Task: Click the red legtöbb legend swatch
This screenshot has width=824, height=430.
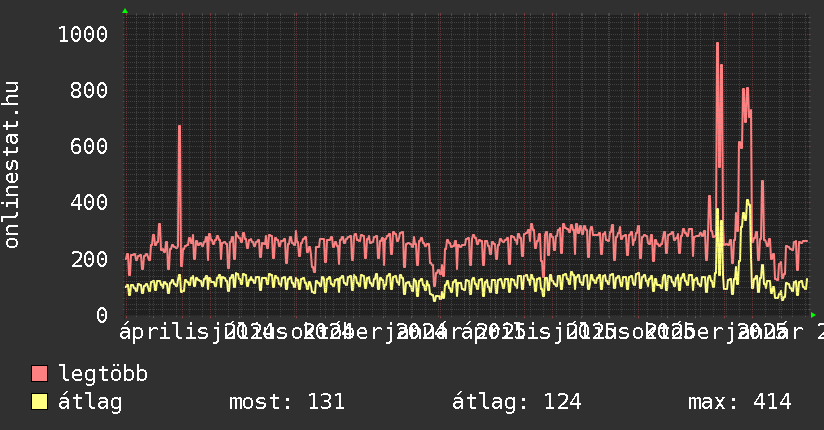Action: [x=39, y=374]
